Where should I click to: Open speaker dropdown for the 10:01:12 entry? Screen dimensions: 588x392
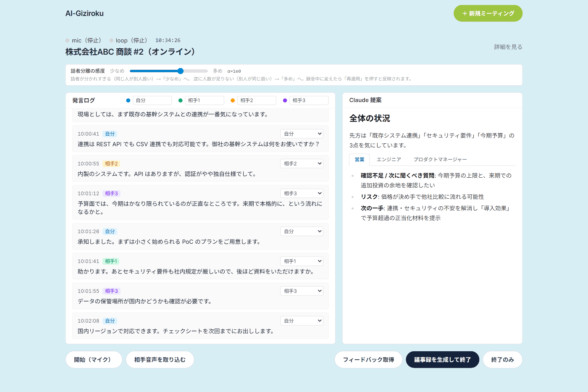(x=302, y=193)
